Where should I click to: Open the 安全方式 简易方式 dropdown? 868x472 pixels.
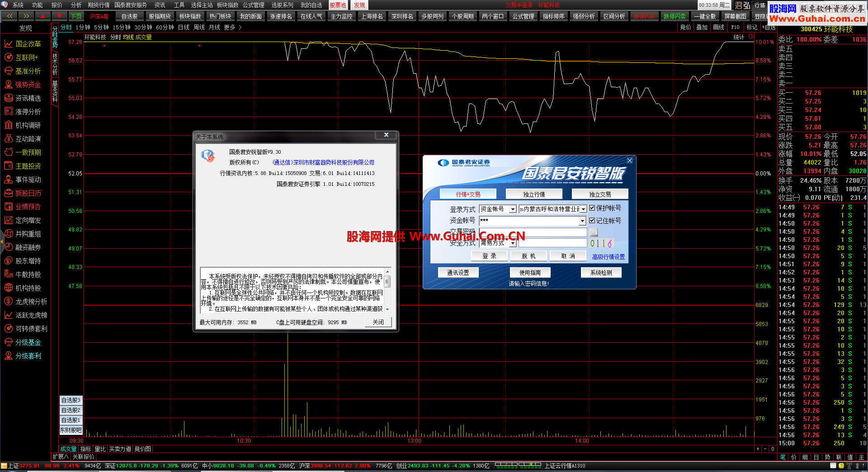coord(513,243)
